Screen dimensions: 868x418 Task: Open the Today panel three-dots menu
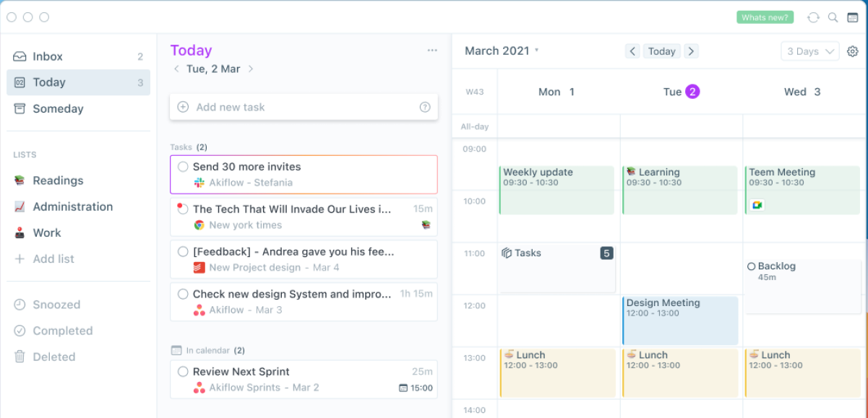coord(432,51)
